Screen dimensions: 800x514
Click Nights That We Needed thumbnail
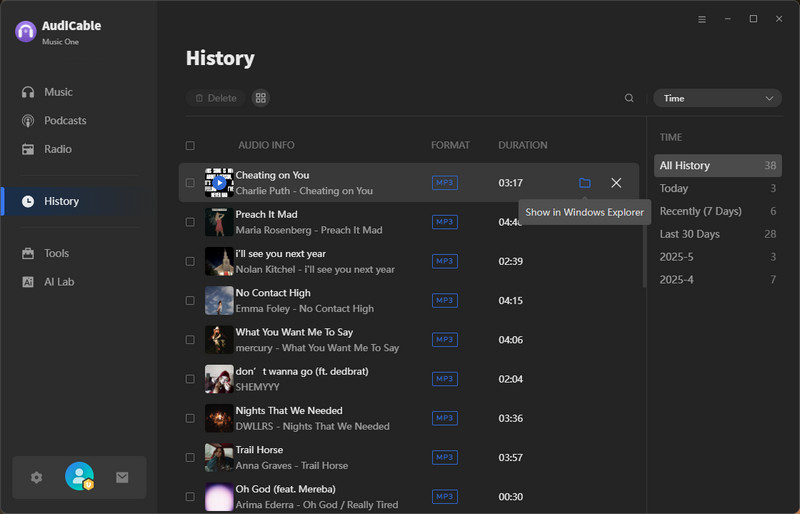click(x=219, y=419)
